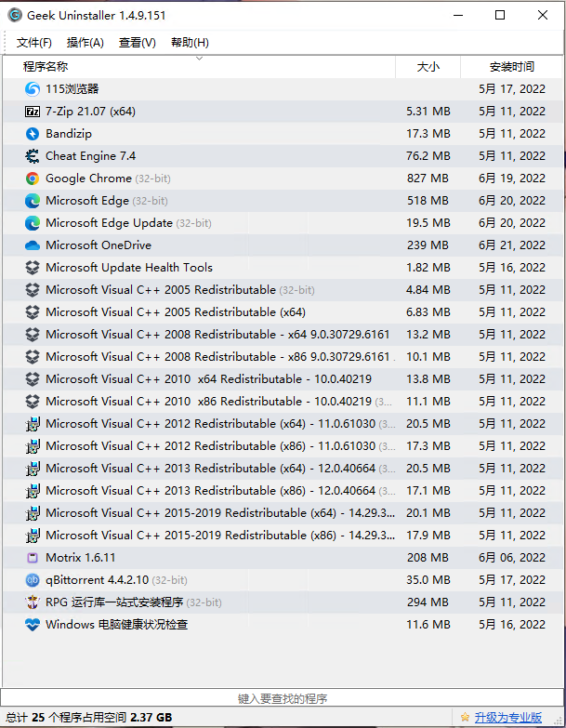Select the Motrix 1.6.11 icon

click(33, 558)
